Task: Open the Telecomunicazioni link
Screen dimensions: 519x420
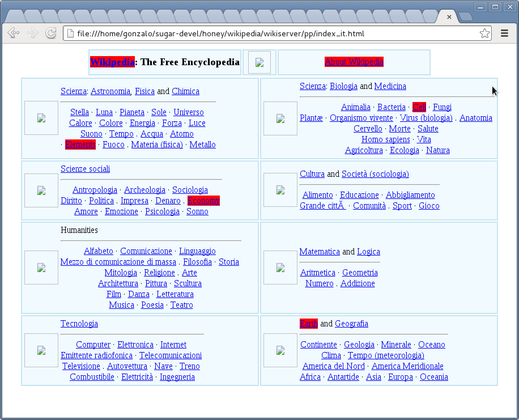Action: (x=171, y=355)
